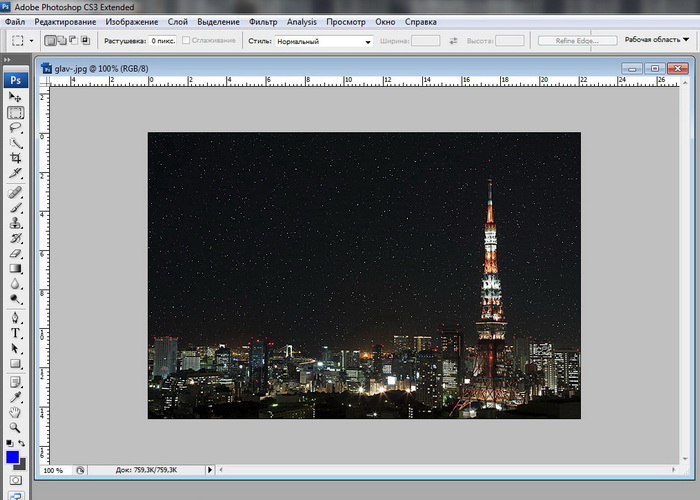Choose the Horizontal Type tool
This screenshot has width=700, height=500.
click(15, 332)
